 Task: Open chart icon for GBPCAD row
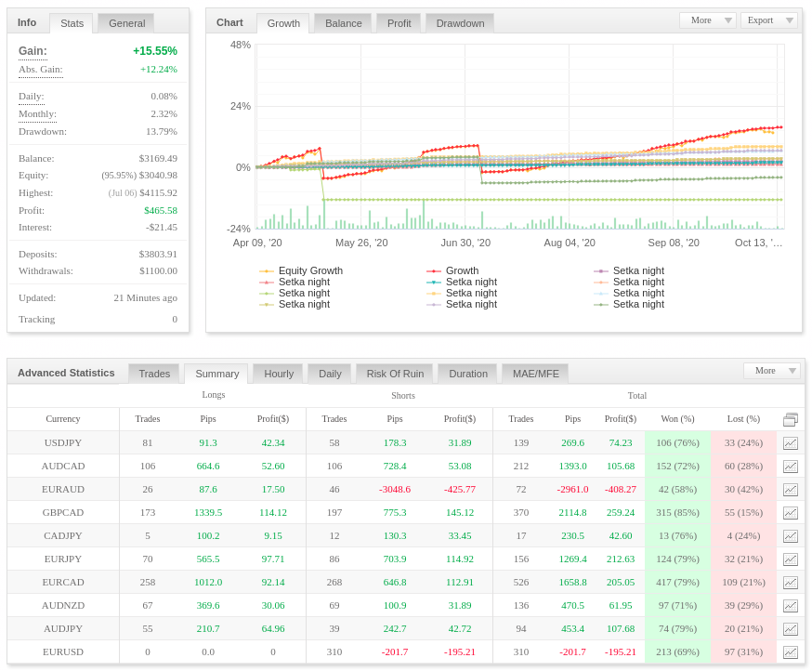[791, 513]
